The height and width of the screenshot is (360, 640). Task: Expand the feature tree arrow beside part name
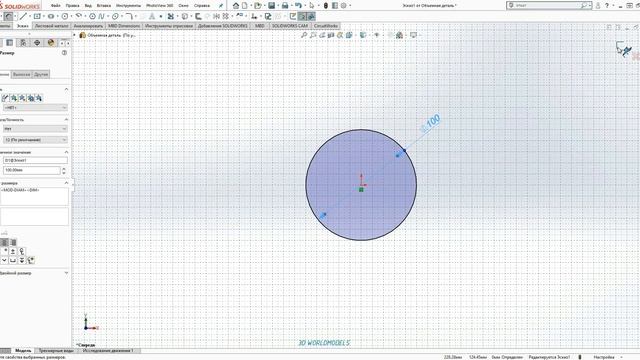tap(75, 35)
